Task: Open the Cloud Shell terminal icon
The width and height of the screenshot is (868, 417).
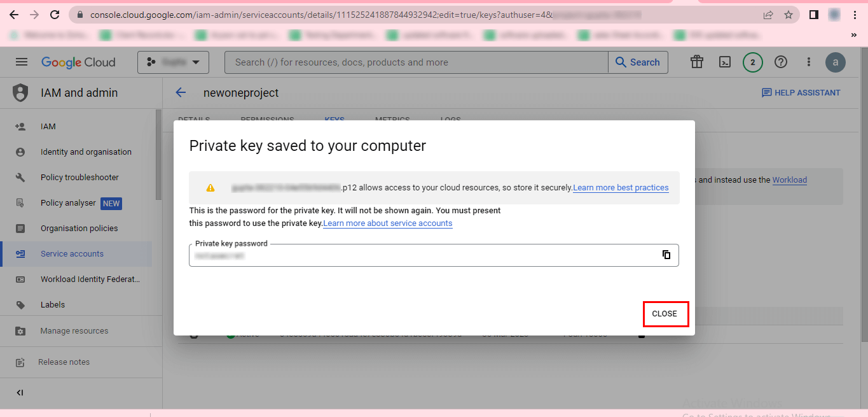Action: 724,62
